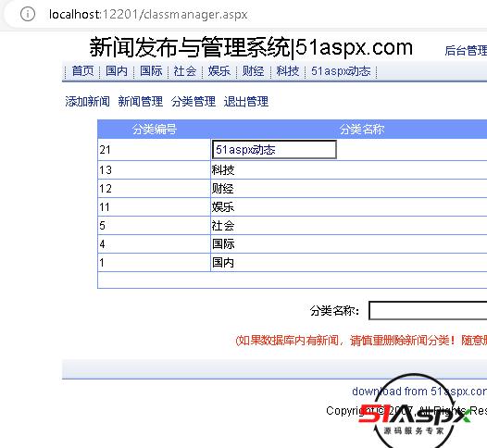The width and height of the screenshot is (487, 448).
Task: Open the download from 51aspx.com link
Action: (x=419, y=392)
